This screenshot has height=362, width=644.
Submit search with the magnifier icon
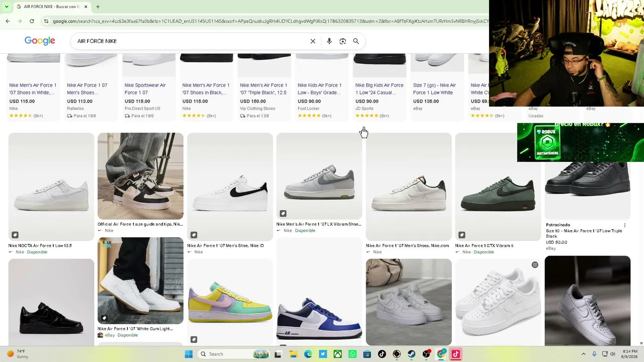[x=356, y=41]
